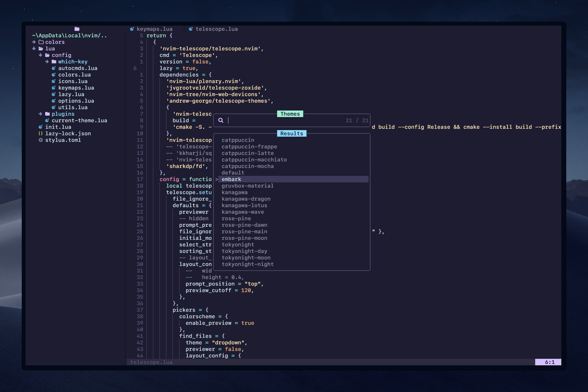Switch to the telescope.lua tab
The width and height of the screenshot is (588, 392).
click(216, 29)
